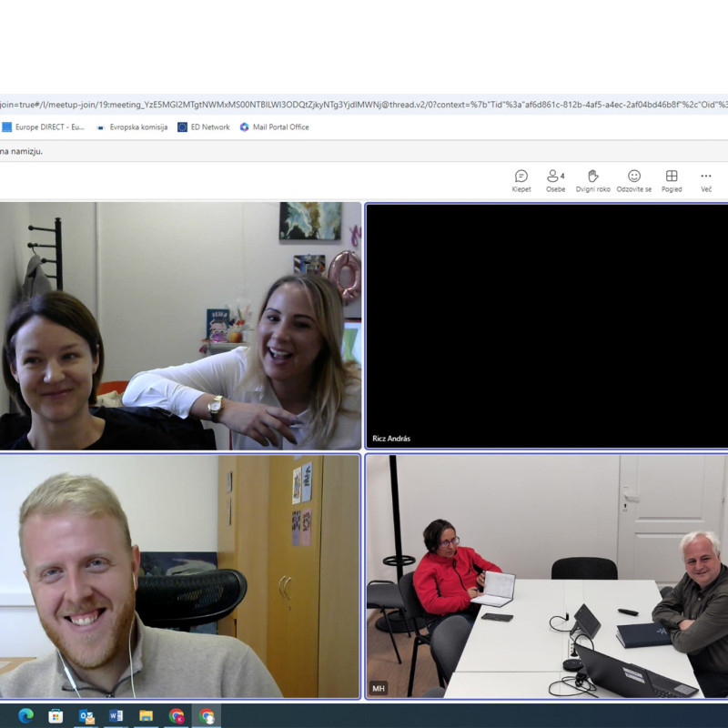Change layout via Pogled button
The width and height of the screenshot is (728, 728).
pos(672,180)
